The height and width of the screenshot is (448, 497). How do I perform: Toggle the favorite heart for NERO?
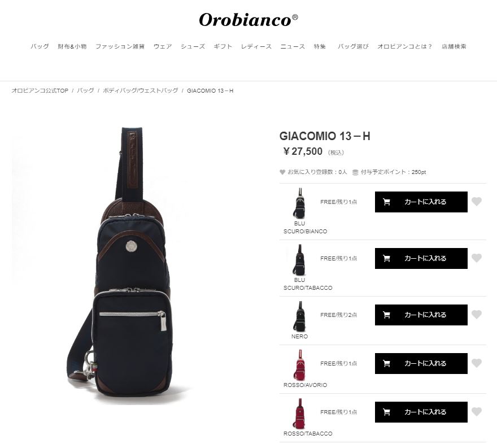click(x=477, y=315)
